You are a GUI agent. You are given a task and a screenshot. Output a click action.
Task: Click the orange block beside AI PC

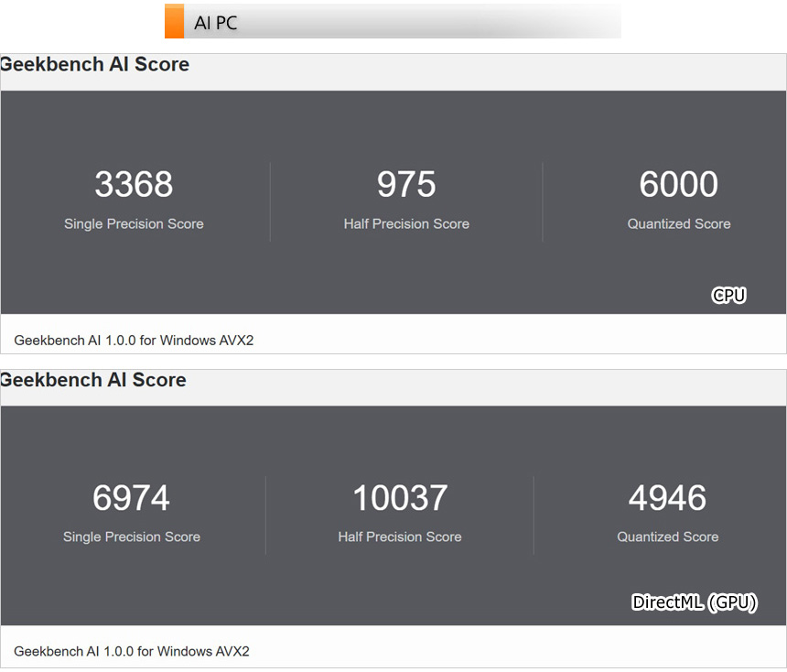click(174, 22)
